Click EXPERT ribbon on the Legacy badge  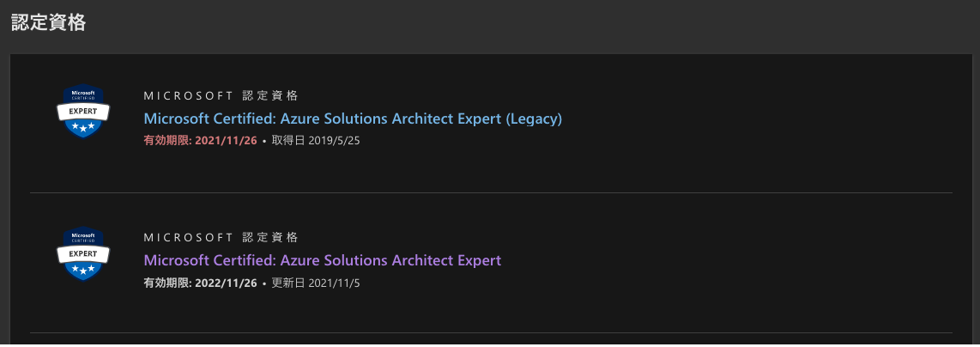[x=83, y=112]
